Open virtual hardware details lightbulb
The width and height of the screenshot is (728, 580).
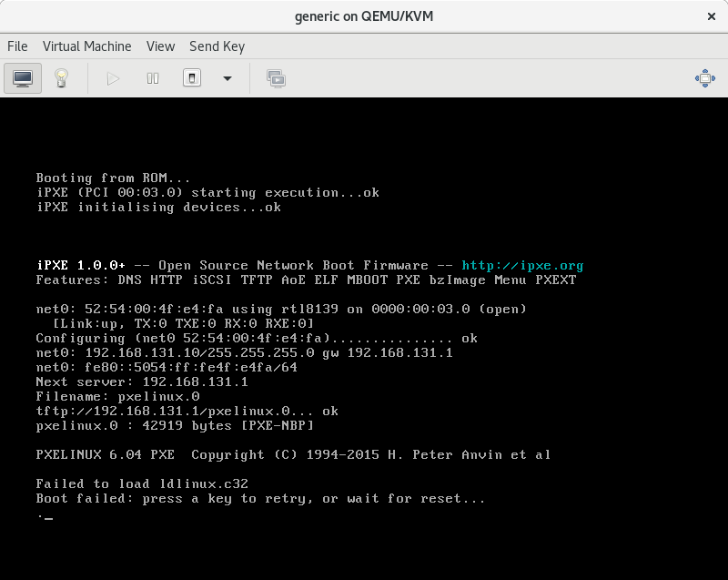coord(61,78)
